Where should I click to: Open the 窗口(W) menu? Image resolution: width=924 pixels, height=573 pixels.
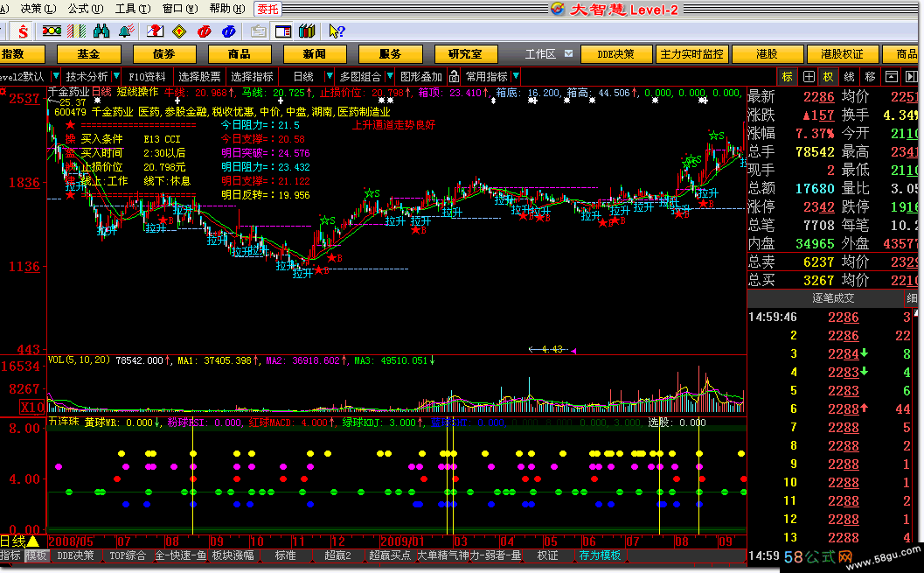pyautogui.click(x=180, y=9)
